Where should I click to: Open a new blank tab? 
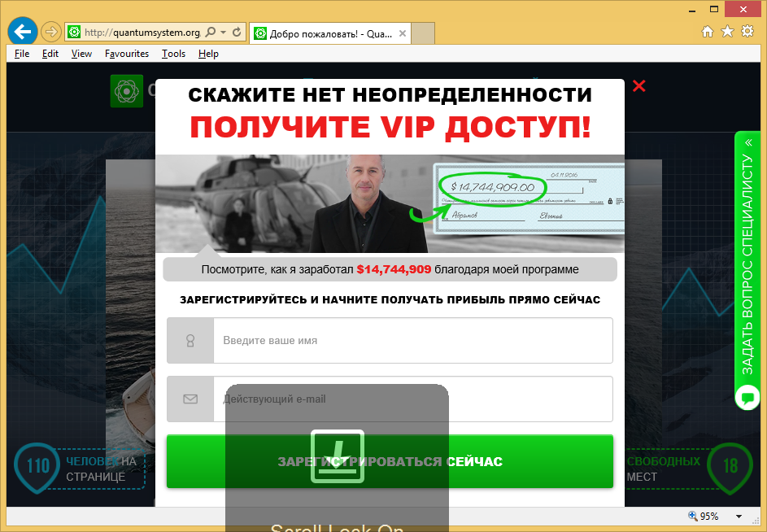(x=423, y=33)
